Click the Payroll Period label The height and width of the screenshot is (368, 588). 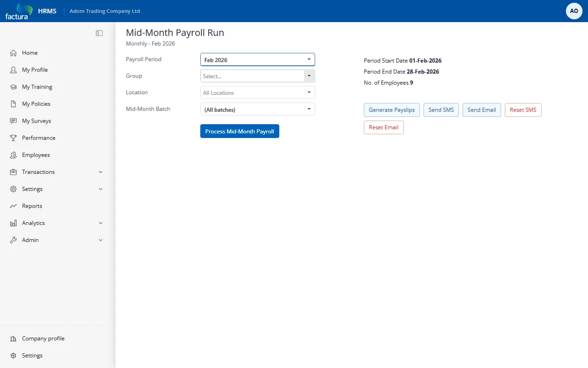click(144, 59)
